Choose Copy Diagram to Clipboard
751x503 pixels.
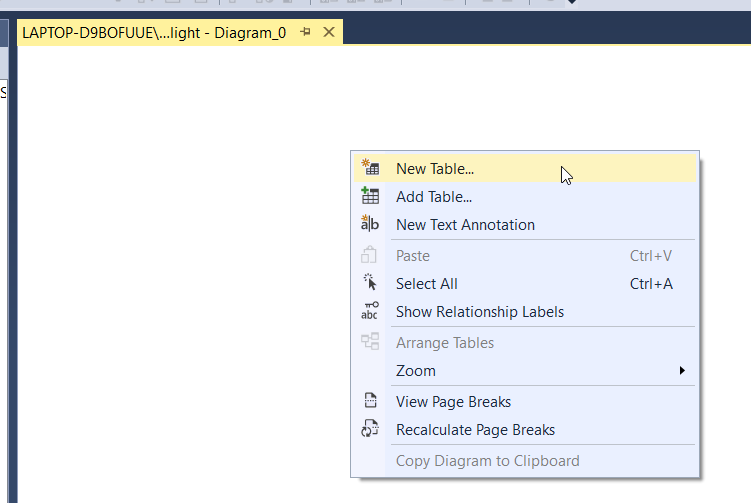pos(487,461)
